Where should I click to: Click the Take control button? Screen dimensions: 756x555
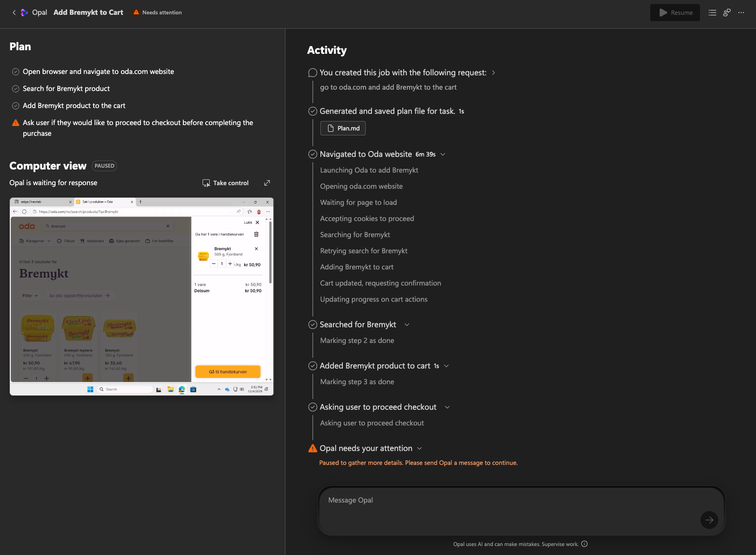tap(225, 183)
